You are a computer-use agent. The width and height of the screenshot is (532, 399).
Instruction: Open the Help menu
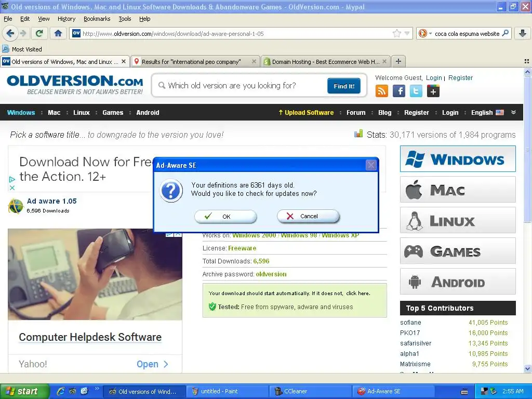pos(144,19)
